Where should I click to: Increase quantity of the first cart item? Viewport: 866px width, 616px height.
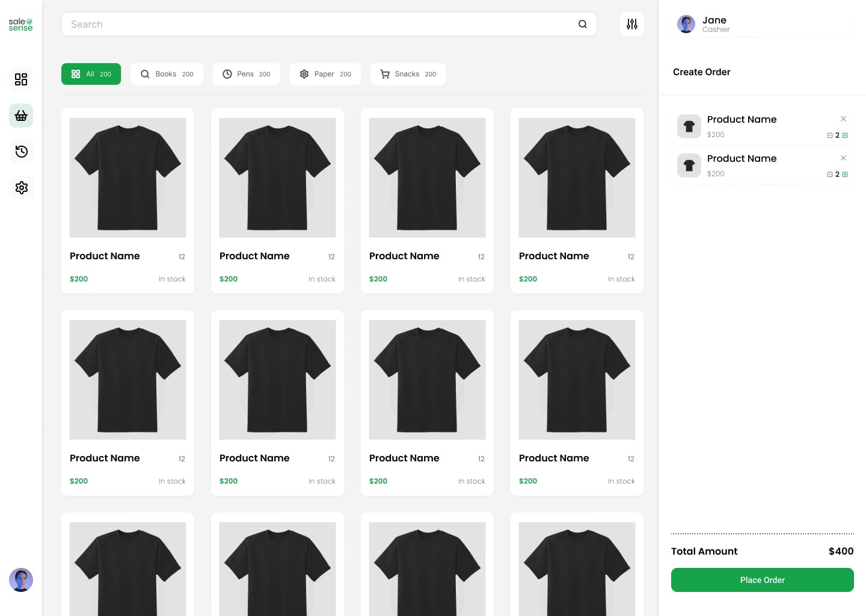(845, 135)
